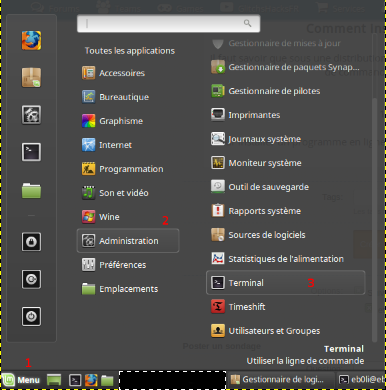
Task: Open system settings icon in favorites sidebar
Action: pos(31,115)
